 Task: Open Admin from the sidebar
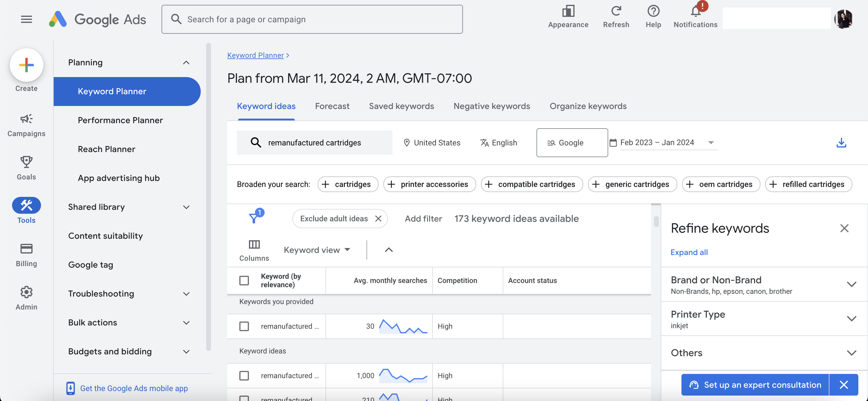point(26,298)
